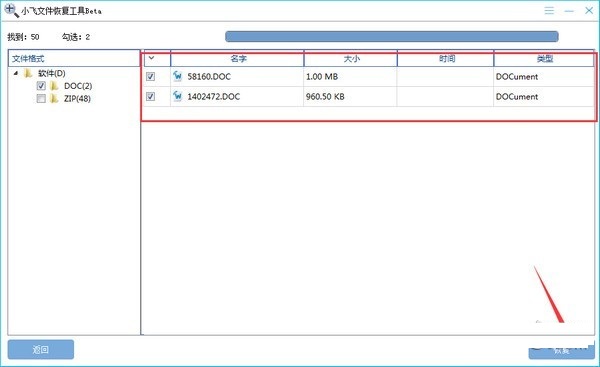Click the 返回 back button
This screenshot has height=367, width=600.
pyautogui.click(x=41, y=349)
